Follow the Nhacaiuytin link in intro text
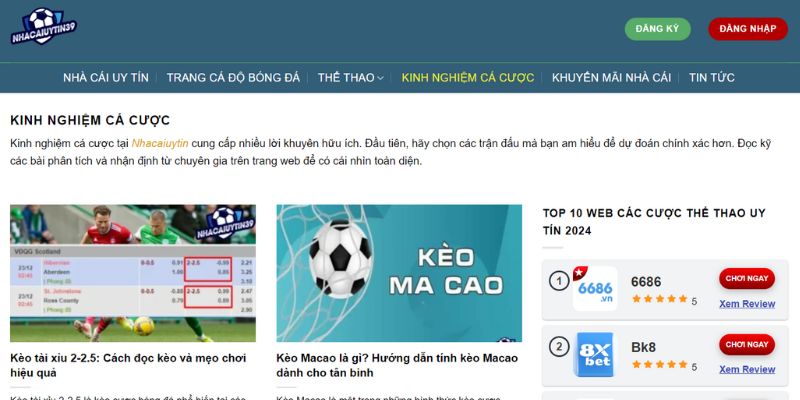The height and width of the screenshot is (400, 800). coord(160,143)
